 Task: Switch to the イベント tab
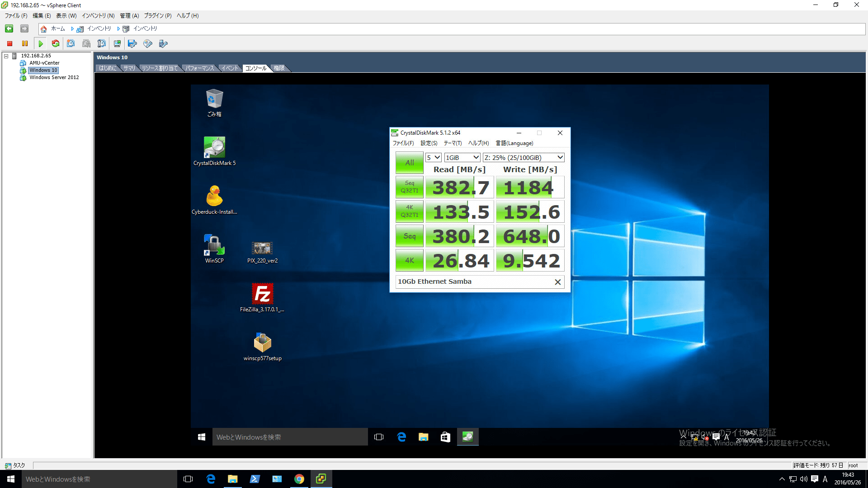[230, 68]
